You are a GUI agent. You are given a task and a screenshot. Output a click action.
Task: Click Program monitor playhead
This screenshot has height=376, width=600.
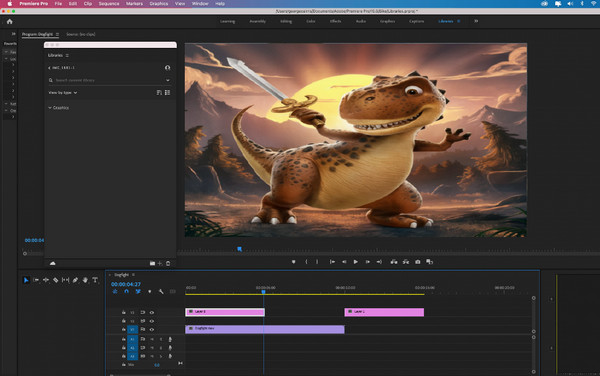click(240, 249)
